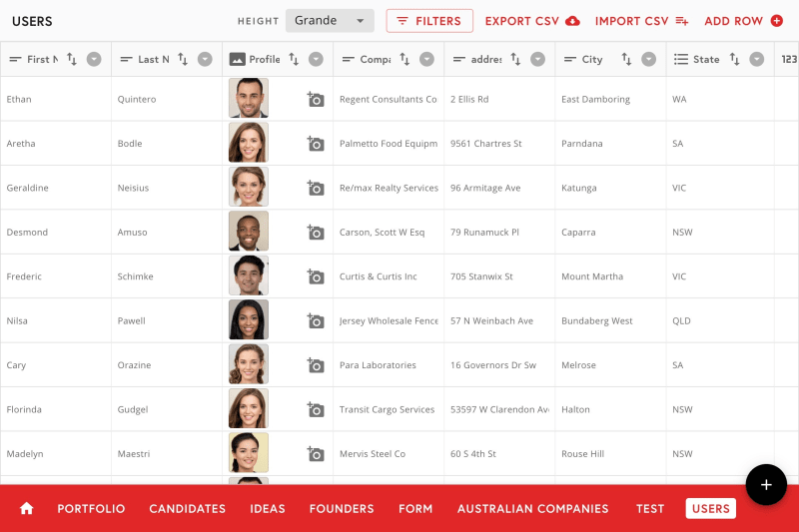Click Nilsa Pawell's profile photo
The image size is (799, 532).
point(248,319)
